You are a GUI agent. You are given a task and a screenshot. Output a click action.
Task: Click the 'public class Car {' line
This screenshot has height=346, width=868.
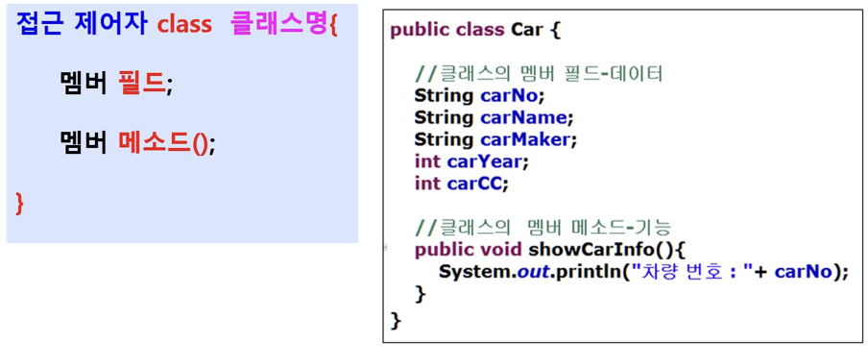pyautogui.click(x=475, y=30)
